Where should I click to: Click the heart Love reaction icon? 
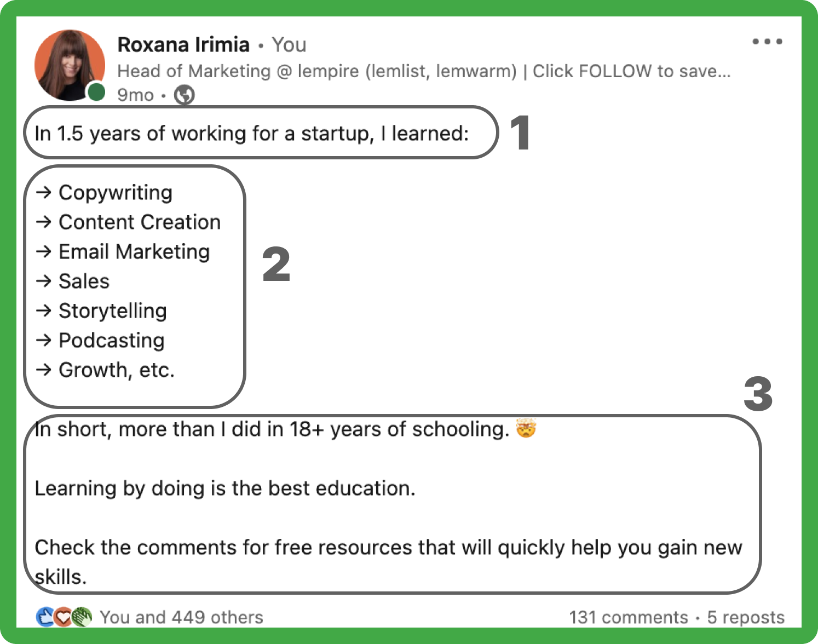[x=64, y=616]
